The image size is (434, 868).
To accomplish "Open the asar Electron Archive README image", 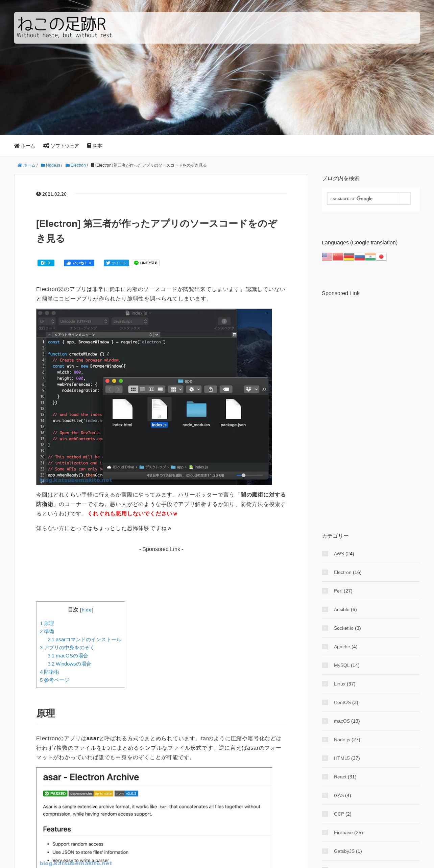I will coord(154,818).
